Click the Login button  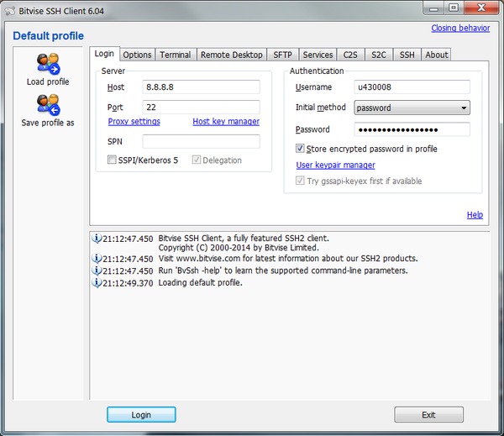click(x=141, y=415)
